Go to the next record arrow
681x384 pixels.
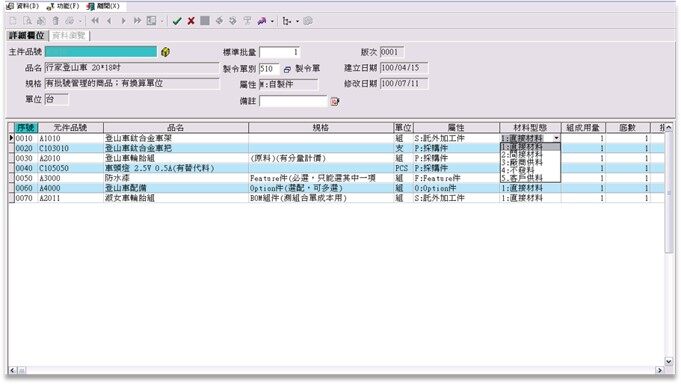tap(123, 21)
